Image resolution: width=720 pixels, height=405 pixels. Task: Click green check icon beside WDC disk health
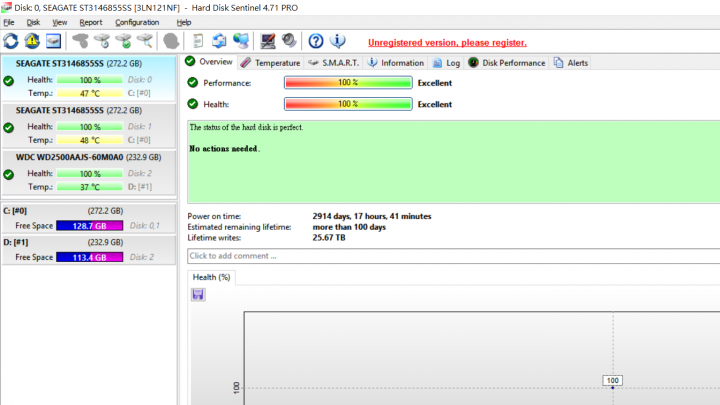click(x=9, y=174)
